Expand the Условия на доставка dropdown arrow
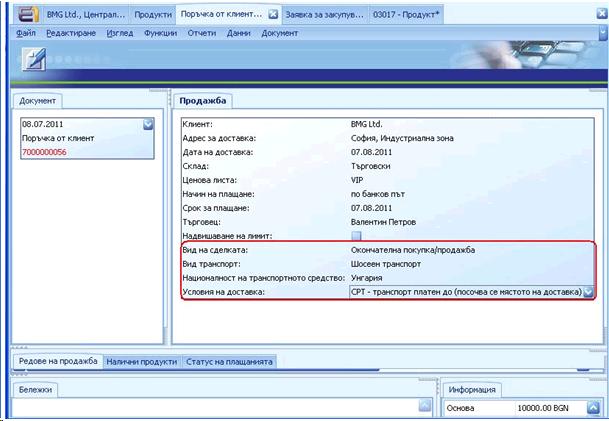 [x=588, y=292]
